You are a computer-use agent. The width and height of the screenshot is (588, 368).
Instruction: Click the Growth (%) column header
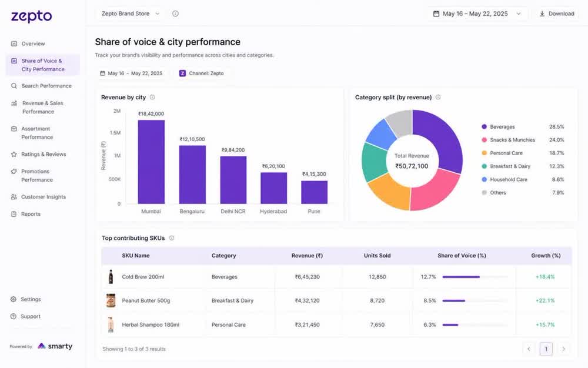point(546,256)
